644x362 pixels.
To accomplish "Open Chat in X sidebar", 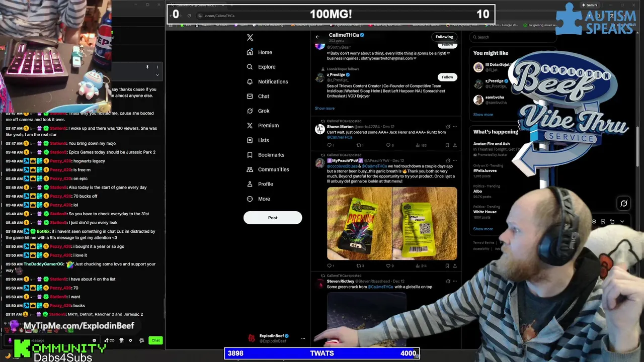I will pyautogui.click(x=258, y=96).
